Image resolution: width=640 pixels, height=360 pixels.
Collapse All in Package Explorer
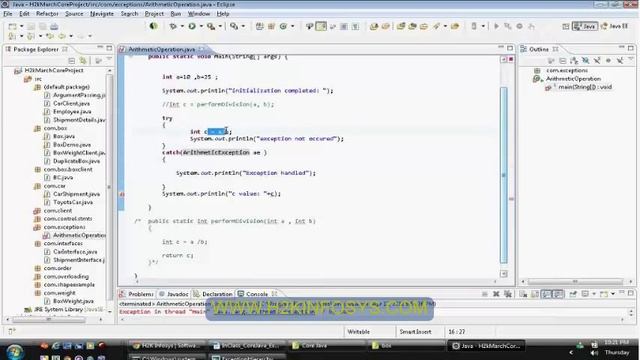point(72,61)
